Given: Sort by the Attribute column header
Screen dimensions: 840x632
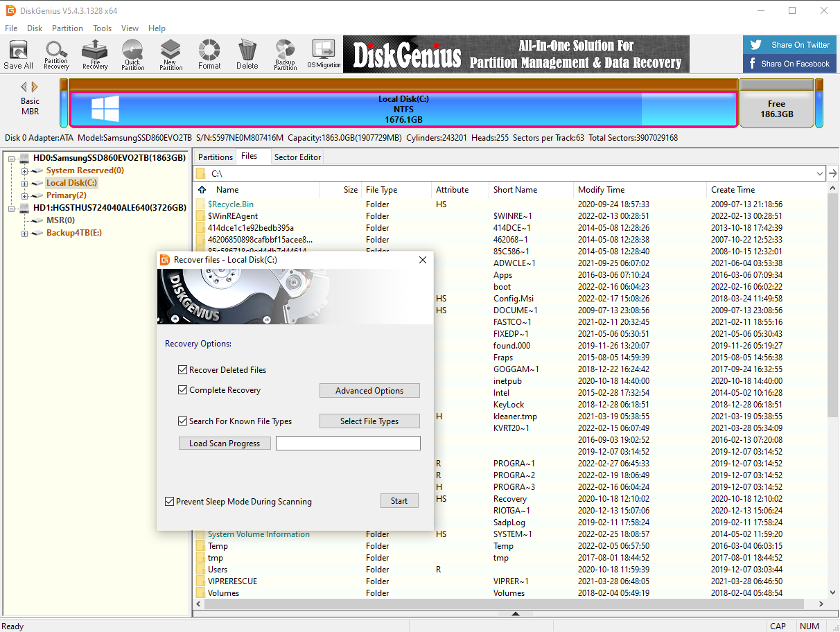Looking at the screenshot, I should [x=459, y=190].
